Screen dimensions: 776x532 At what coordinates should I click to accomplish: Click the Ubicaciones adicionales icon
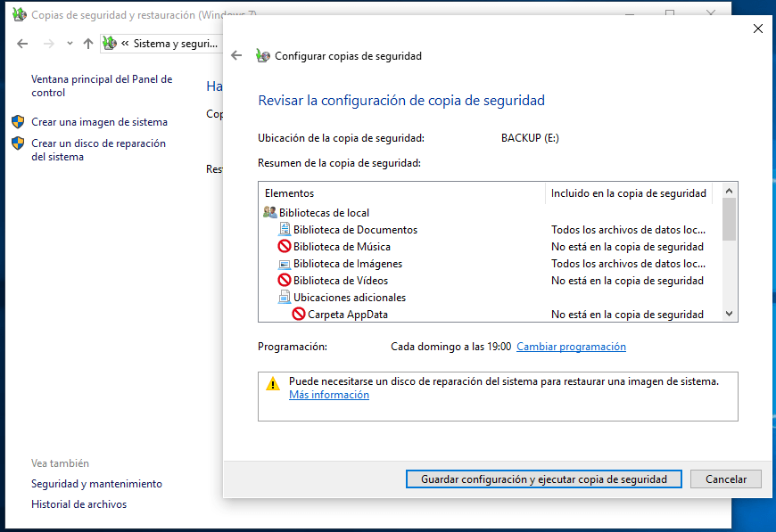[285, 298]
